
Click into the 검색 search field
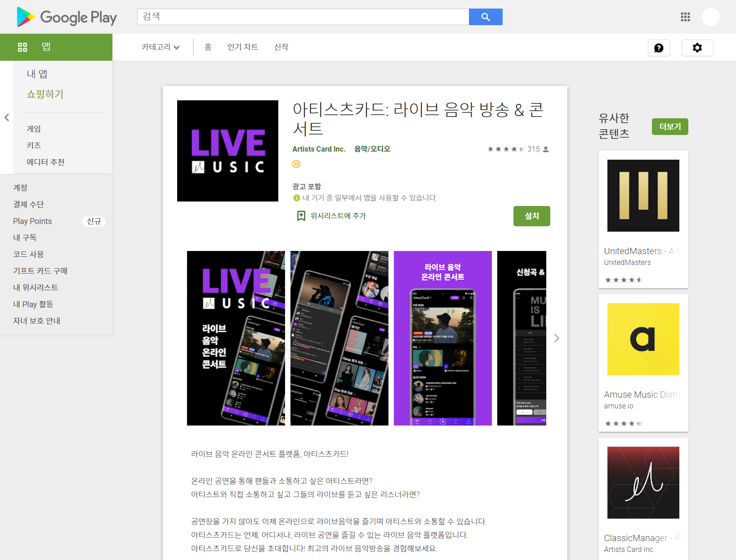tap(303, 17)
